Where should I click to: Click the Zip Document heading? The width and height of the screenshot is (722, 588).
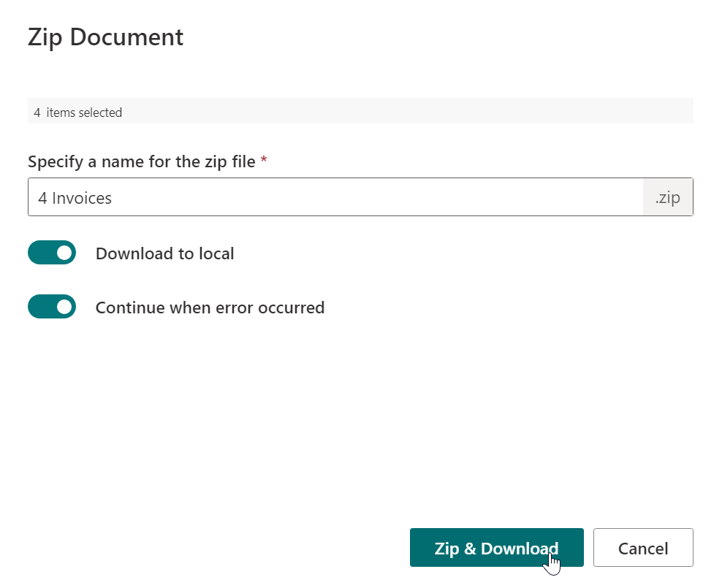point(105,37)
